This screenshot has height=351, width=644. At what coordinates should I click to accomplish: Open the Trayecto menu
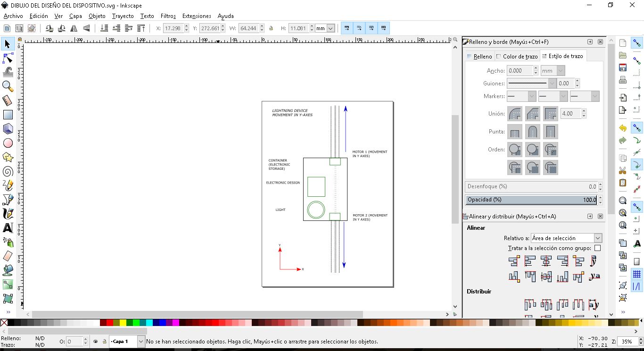click(x=123, y=16)
